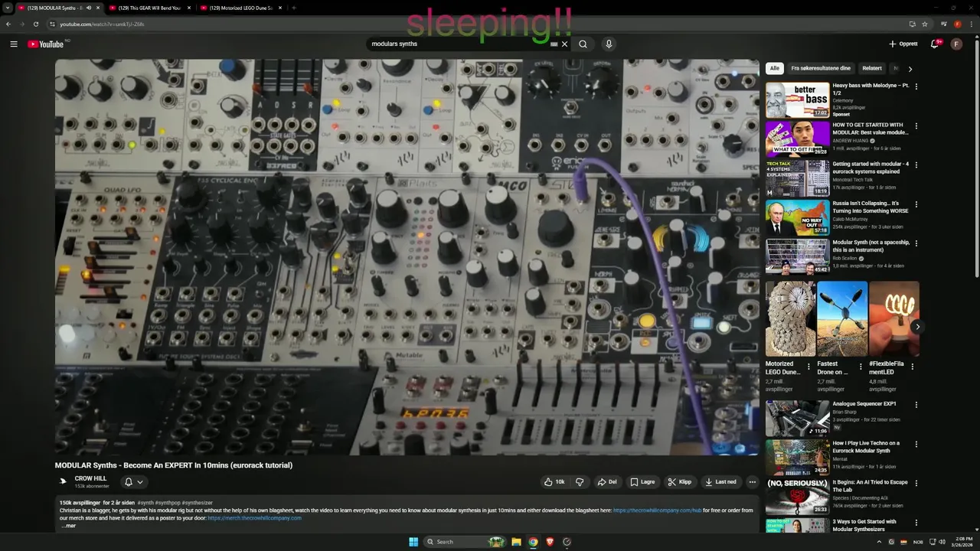The width and height of the screenshot is (980, 551).
Task: Open the Chrome tab search dropdown
Action: (x=8, y=8)
